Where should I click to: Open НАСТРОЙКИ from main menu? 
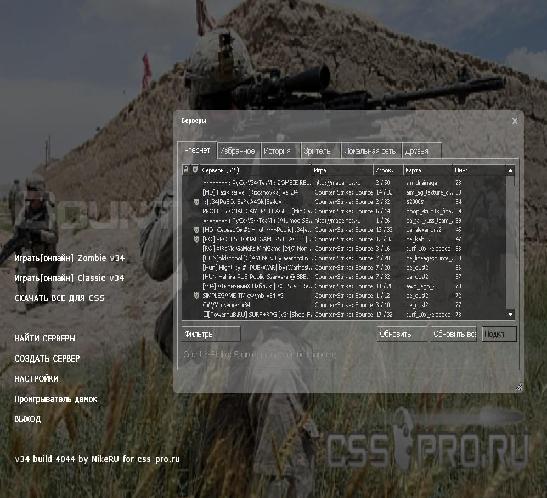click(x=36, y=378)
